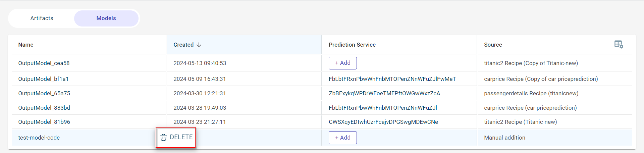
Task: Sort the table by Name column header
Action: tap(26, 45)
